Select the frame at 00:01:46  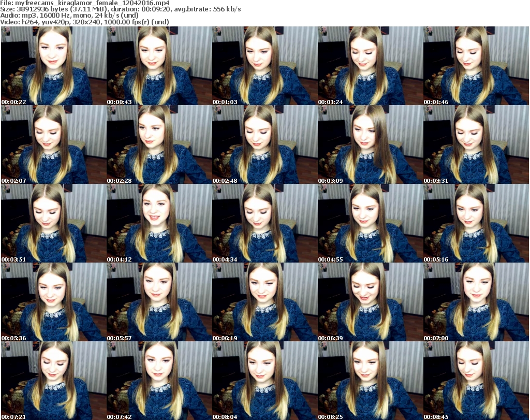(476, 66)
